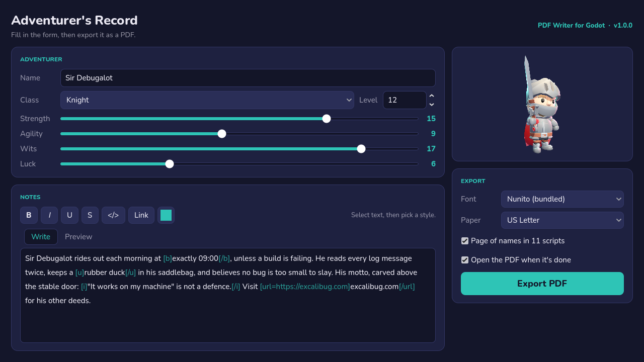
Task: Click the Export PDF button
Action: [542, 284]
